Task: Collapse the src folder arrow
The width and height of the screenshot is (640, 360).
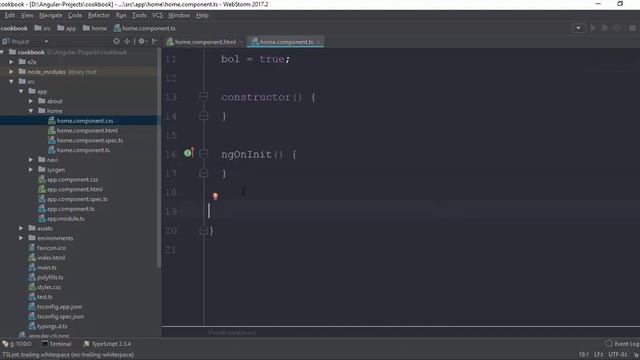Action: click(11, 82)
